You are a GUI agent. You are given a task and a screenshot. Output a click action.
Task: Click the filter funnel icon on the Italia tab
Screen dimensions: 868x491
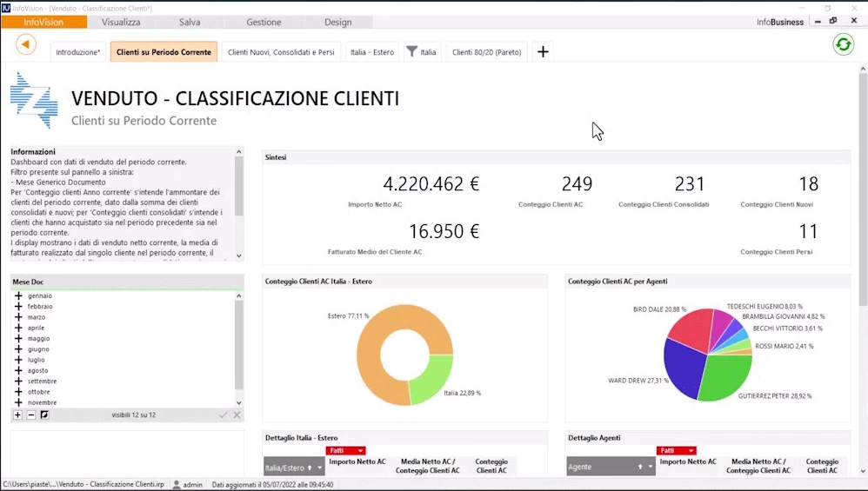pos(412,52)
